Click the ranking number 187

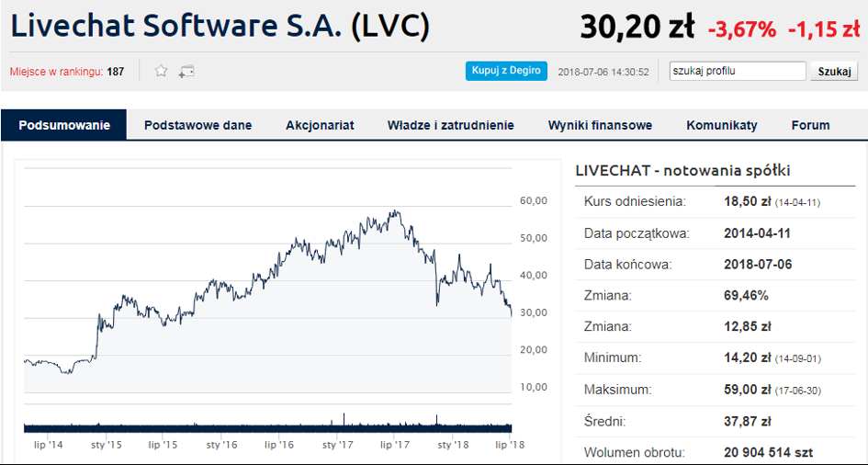(116, 72)
